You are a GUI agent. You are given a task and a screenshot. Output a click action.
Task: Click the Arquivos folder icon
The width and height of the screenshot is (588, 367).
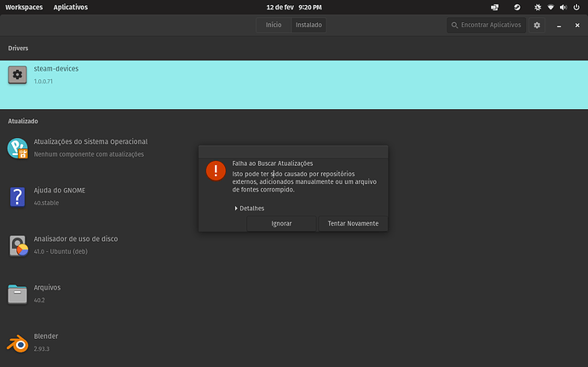[18, 295]
